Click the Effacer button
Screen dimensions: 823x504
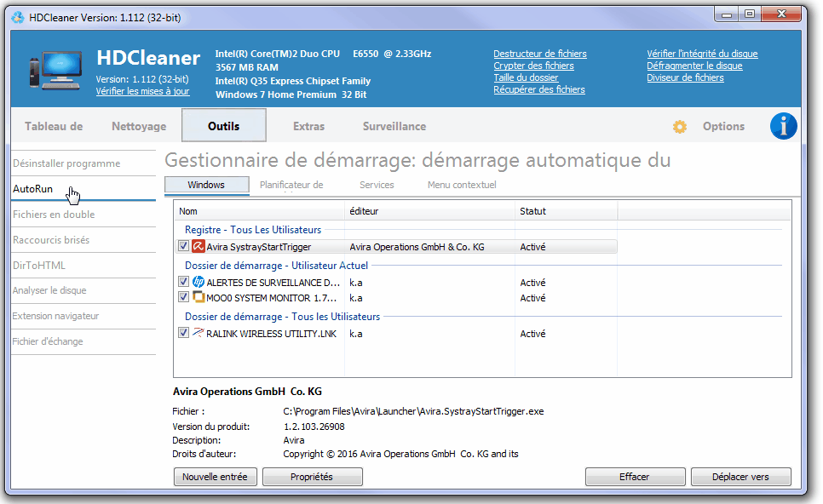click(x=635, y=477)
